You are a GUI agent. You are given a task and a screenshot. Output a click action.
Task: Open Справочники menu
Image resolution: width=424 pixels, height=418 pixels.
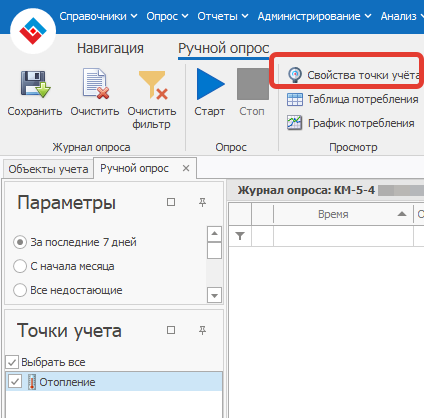pyautogui.click(x=98, y=16)
